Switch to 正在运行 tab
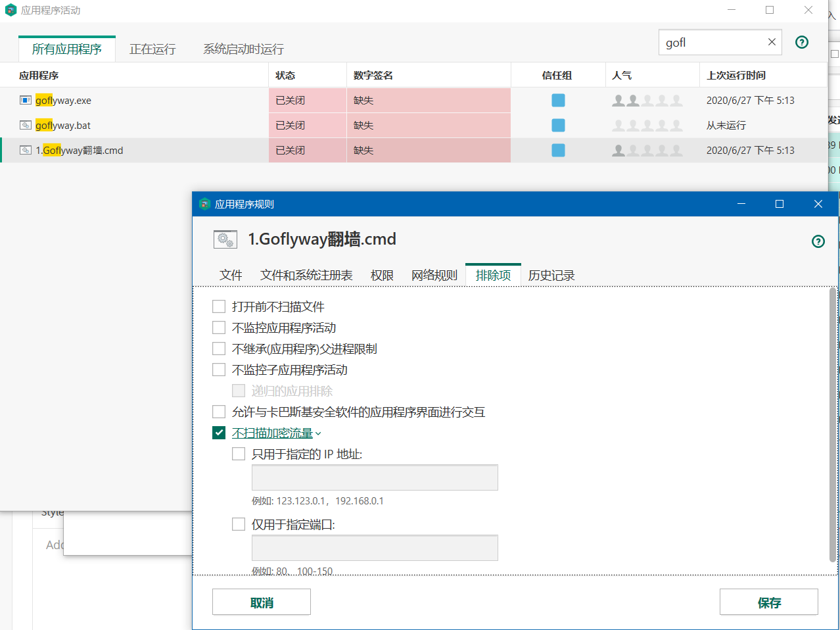The width and height of the screenshot is (840, 630). pos(152,49)
